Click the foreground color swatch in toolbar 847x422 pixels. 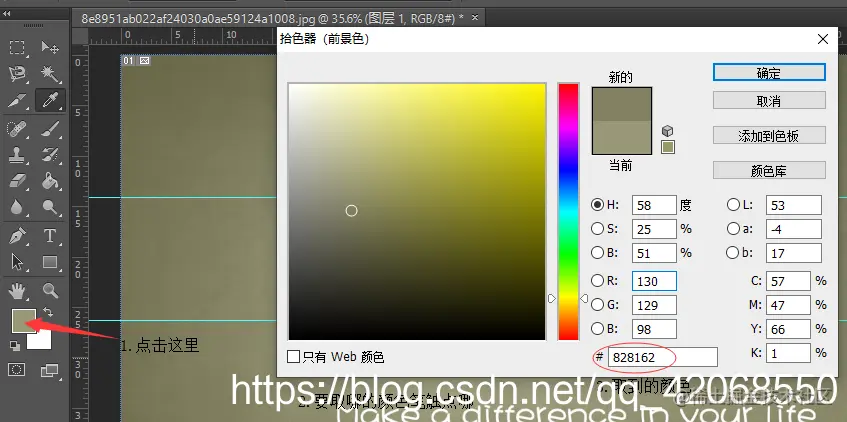24,321
